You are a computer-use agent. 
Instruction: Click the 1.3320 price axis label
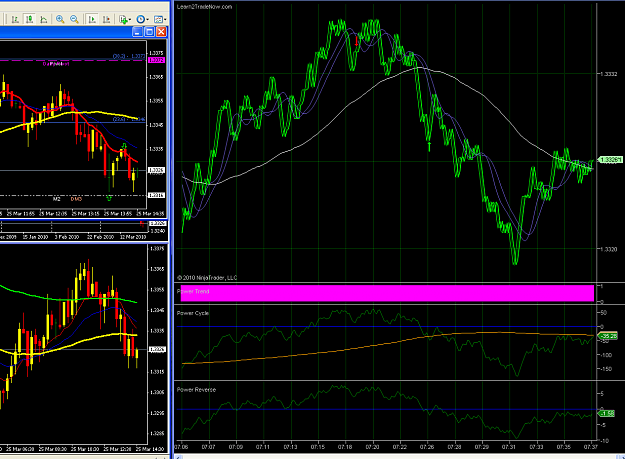tap(609, 249)
